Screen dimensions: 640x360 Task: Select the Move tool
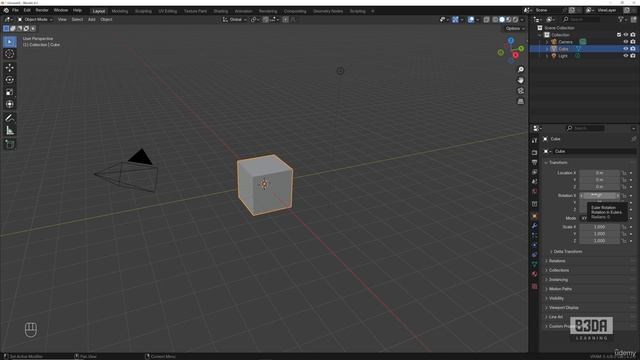tap(10, 68)
